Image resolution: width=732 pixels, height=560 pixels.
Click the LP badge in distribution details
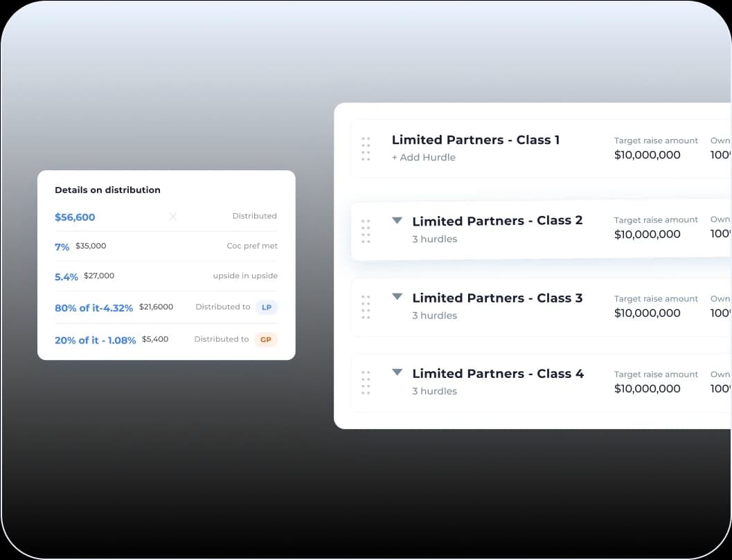267,307
